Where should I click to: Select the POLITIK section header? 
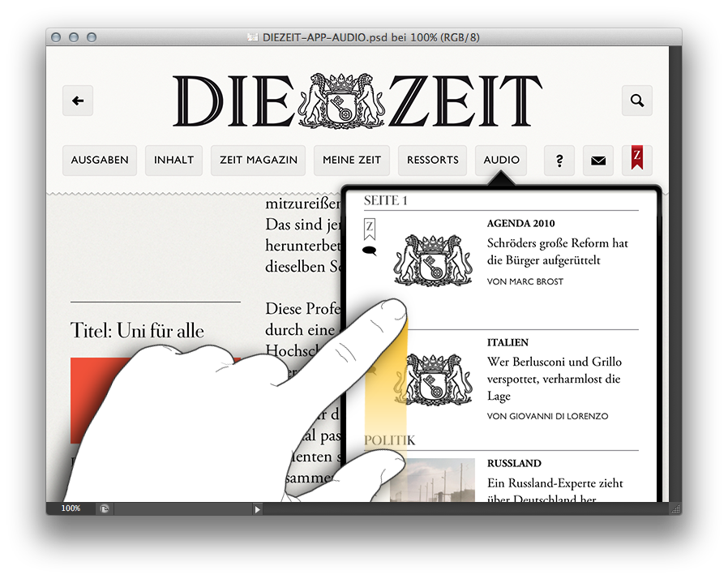[389, 440]
